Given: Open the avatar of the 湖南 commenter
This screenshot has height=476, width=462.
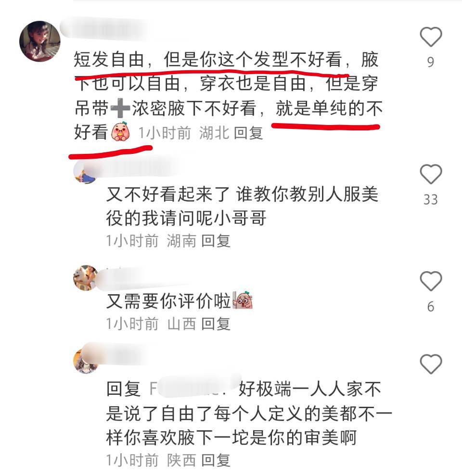Looking at the screenshot, I should (x=85, y=173).
